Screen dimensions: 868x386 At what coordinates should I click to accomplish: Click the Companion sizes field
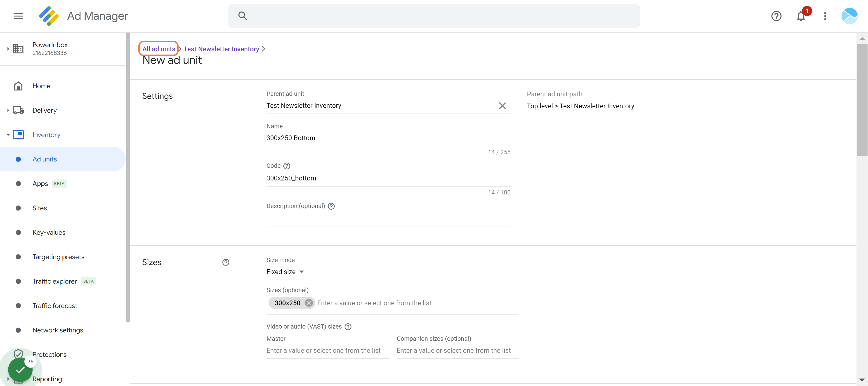coord(457,350)
